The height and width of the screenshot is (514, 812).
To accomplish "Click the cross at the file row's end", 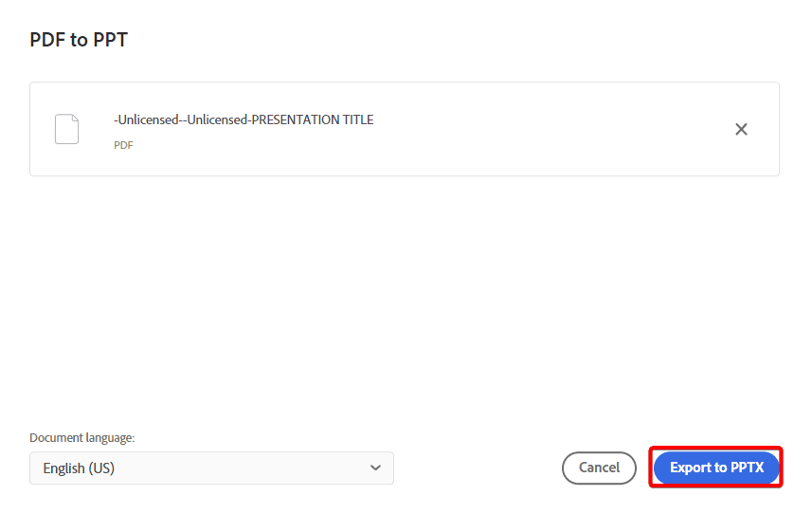I will [741, 129].
